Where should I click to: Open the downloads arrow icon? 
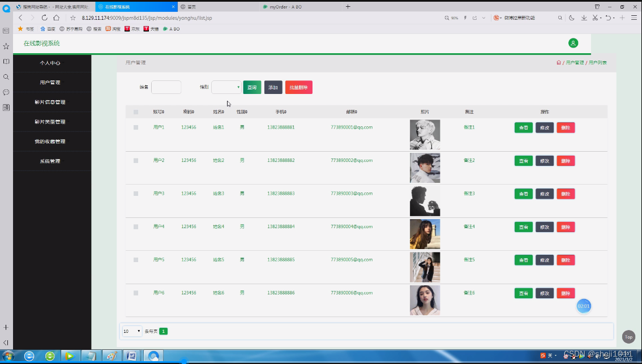coord(584,18)
